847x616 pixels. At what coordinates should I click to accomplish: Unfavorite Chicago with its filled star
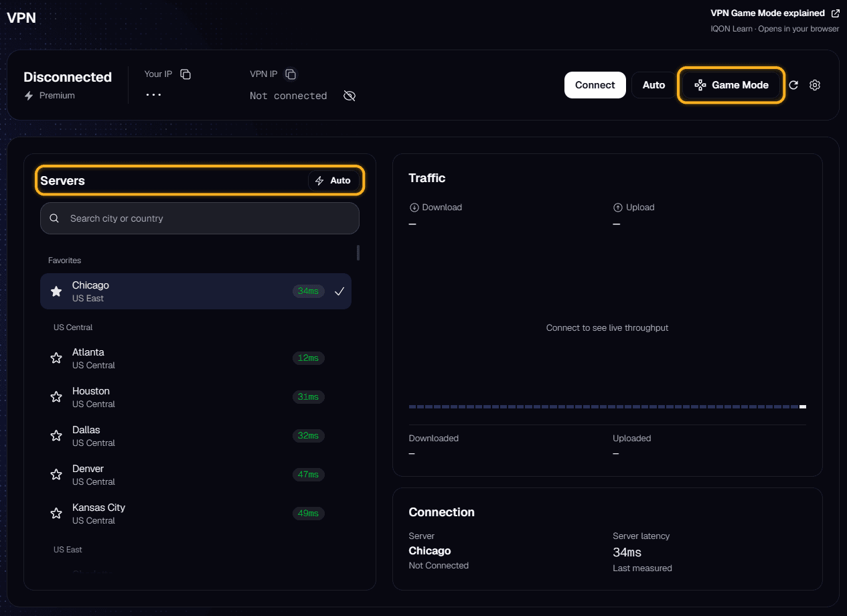click(x=56, y=291)
